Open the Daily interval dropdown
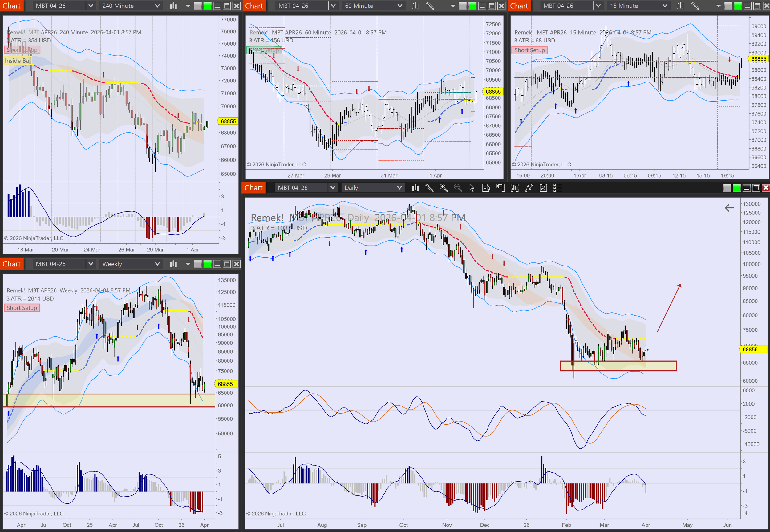Image resolution: width=770 pixels, height=532 pixels. tap(373, 188)
